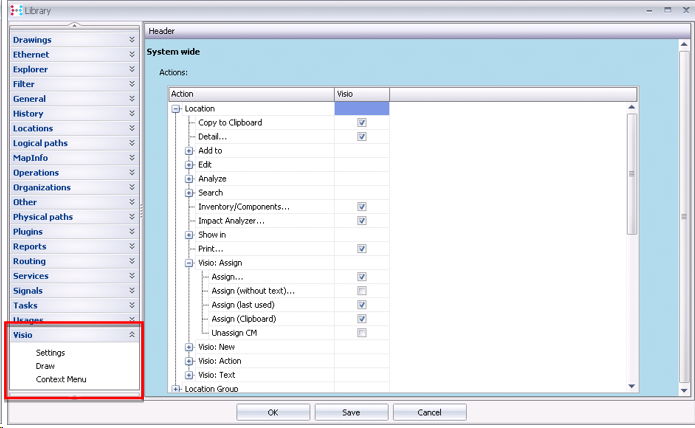Click the Header panel title bar
Screen dimensions: 695x428
coord(418,31)
